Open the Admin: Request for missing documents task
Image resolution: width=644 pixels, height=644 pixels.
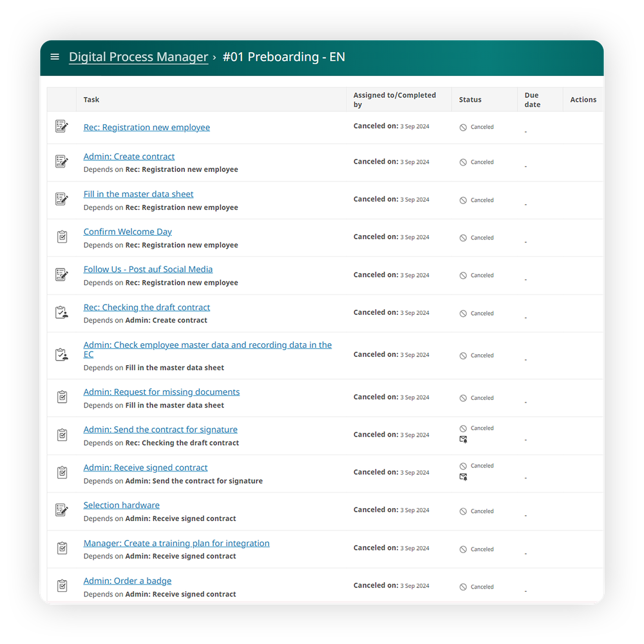161,392
